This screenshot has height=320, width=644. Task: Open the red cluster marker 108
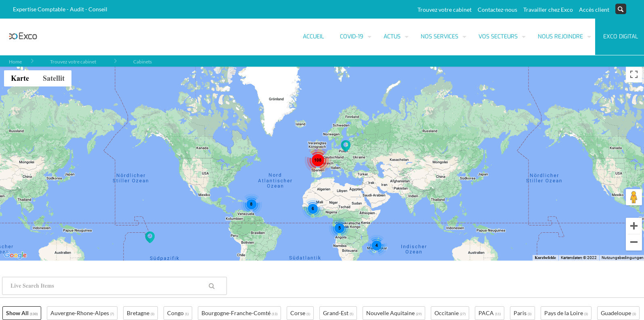[318, 160]
